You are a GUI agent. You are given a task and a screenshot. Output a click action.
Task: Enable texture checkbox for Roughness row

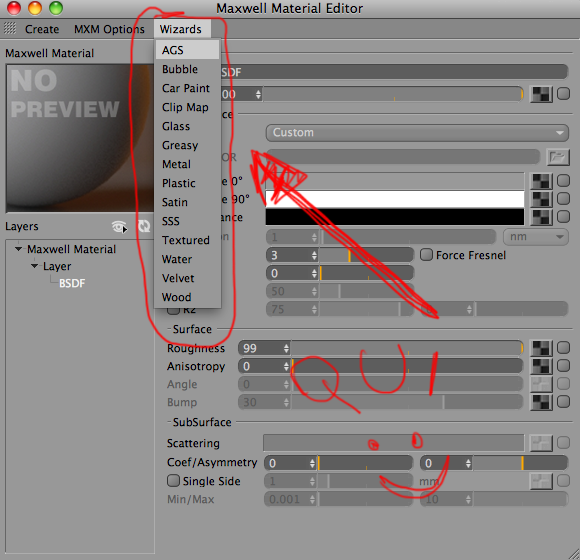tap(563, 348)
